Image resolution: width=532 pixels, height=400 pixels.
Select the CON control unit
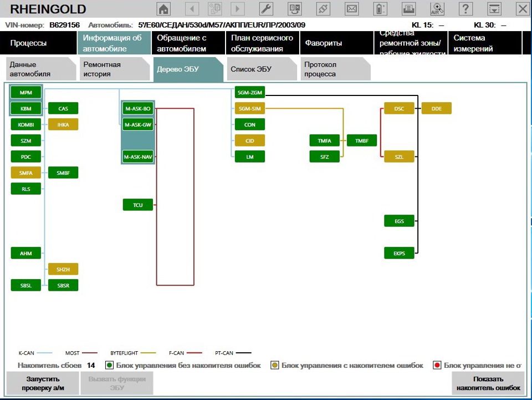(x=250, y=125)
